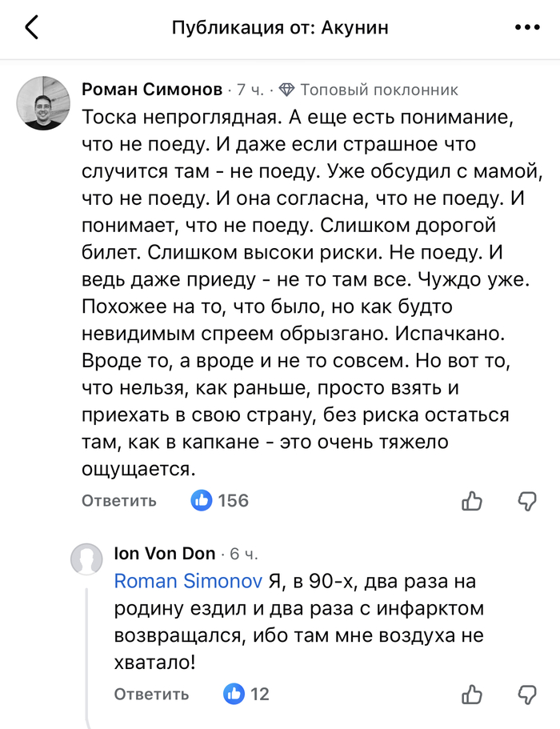Tap the header title Публикация от: Акунин
Image resolution: width=560 pixels, height=729 pixels.
coord(280,28)
